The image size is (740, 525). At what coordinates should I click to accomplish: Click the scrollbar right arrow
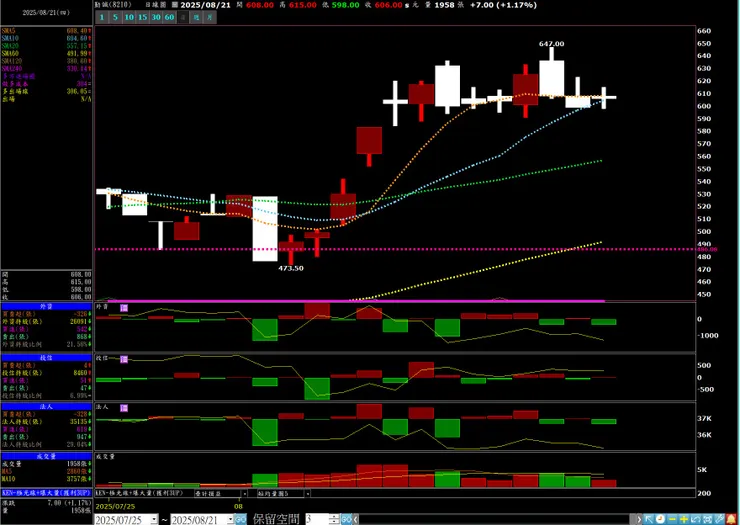pyautogui.click(x=639, y=519)
